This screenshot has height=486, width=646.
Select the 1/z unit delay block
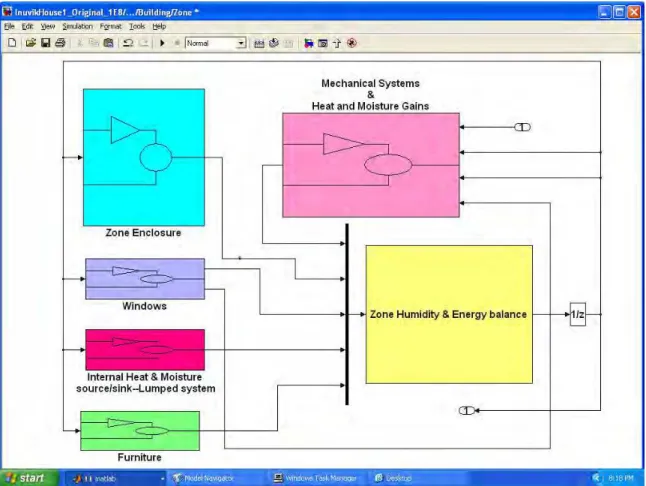[578, 314]
